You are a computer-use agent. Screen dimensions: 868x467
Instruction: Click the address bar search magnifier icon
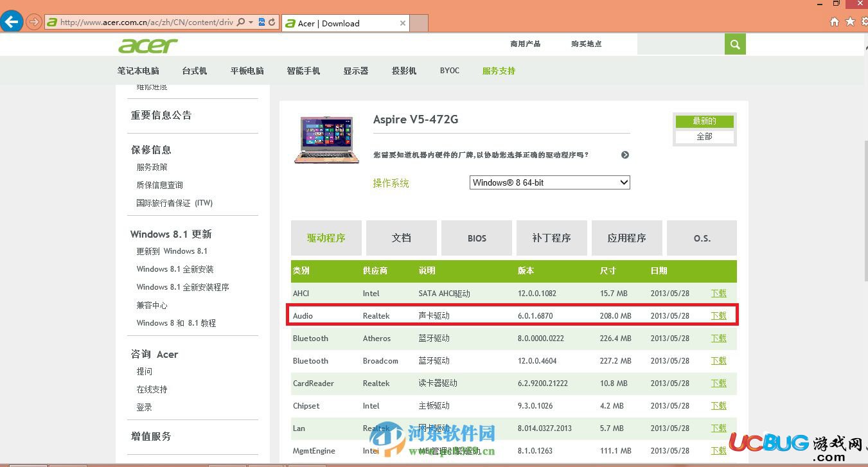pos(241,22)
